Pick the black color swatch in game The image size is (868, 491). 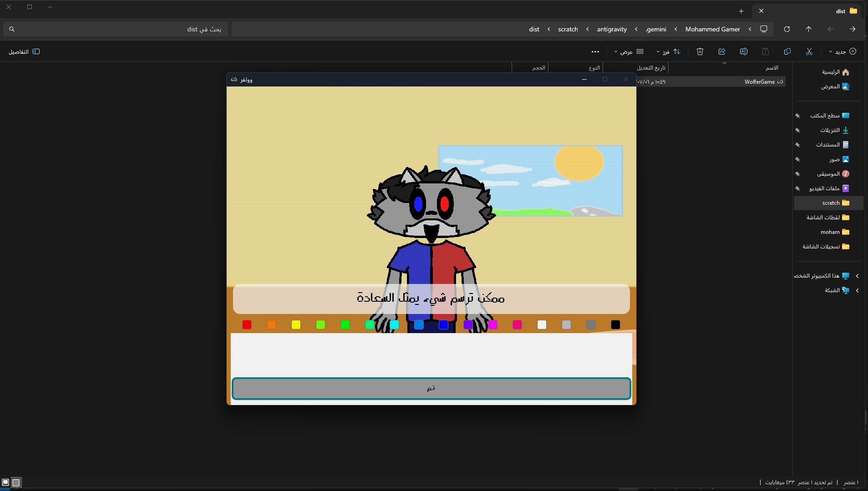615,324
